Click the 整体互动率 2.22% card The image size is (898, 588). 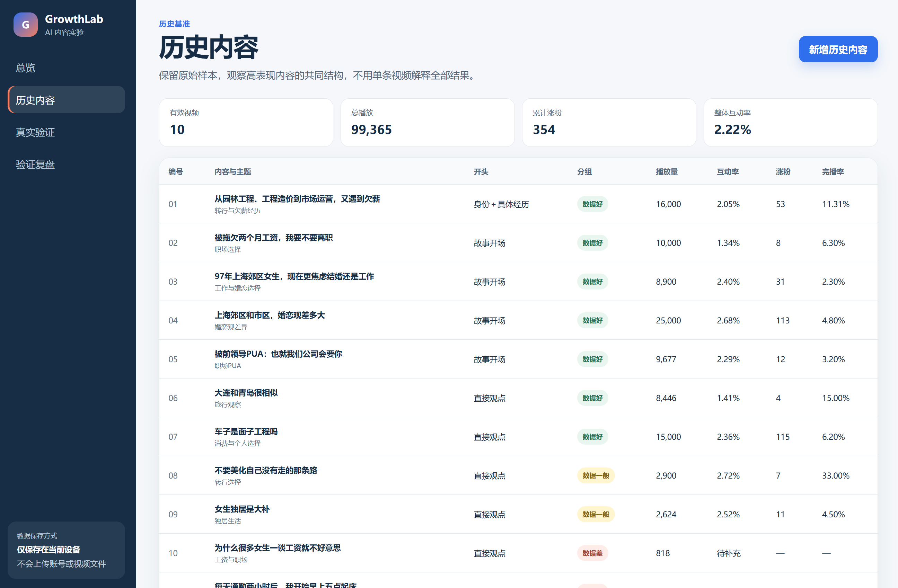(791, 123)
